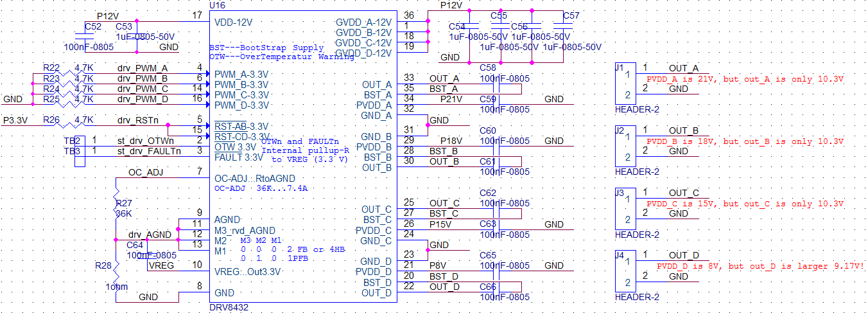
Task: Click the 36K resistor value
Action: tap(124, 213)
